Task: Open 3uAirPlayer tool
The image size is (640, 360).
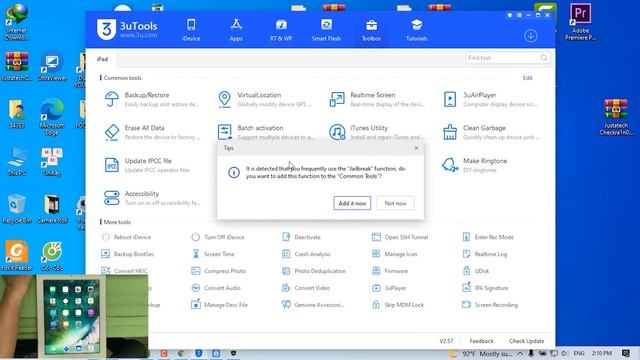Action: pyautogui.click(x=490, y=99)
